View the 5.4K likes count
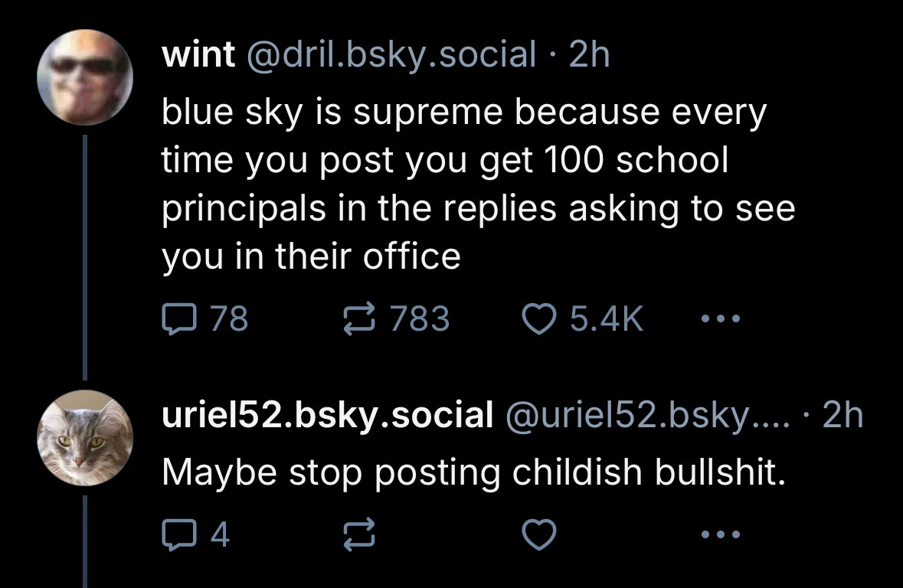This screenshot has width=903, height=588. (x=607, y=318)
